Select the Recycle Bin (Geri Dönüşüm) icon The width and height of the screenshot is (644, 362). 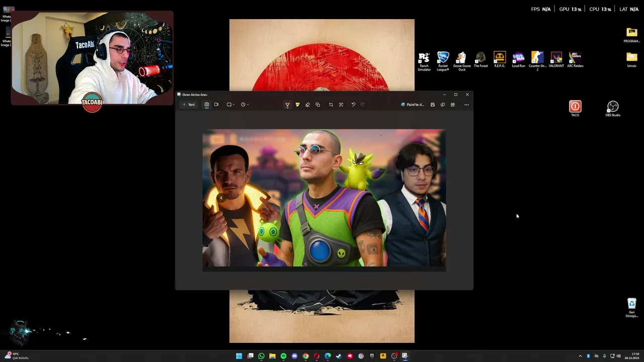(631, 308)
